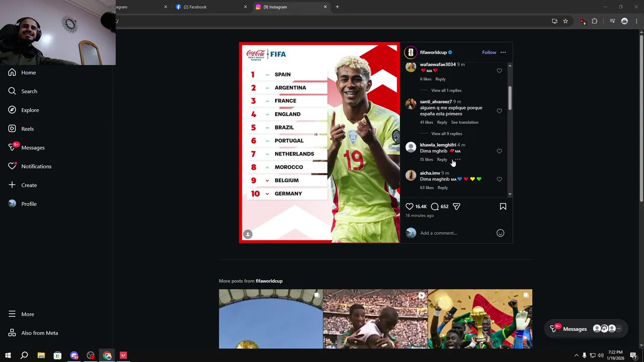Open Windows Start menu
Viewport: 644px width, 362px height.
click(8, 355)
